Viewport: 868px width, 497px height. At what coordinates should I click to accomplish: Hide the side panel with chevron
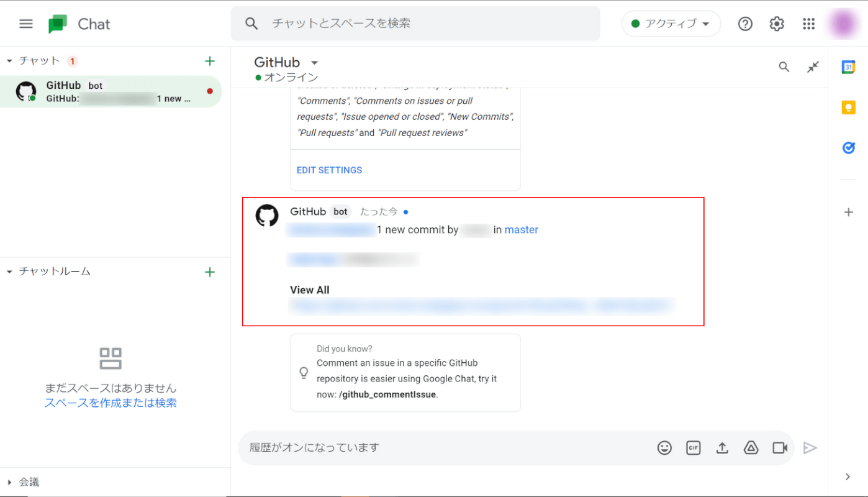pos(848,476)
